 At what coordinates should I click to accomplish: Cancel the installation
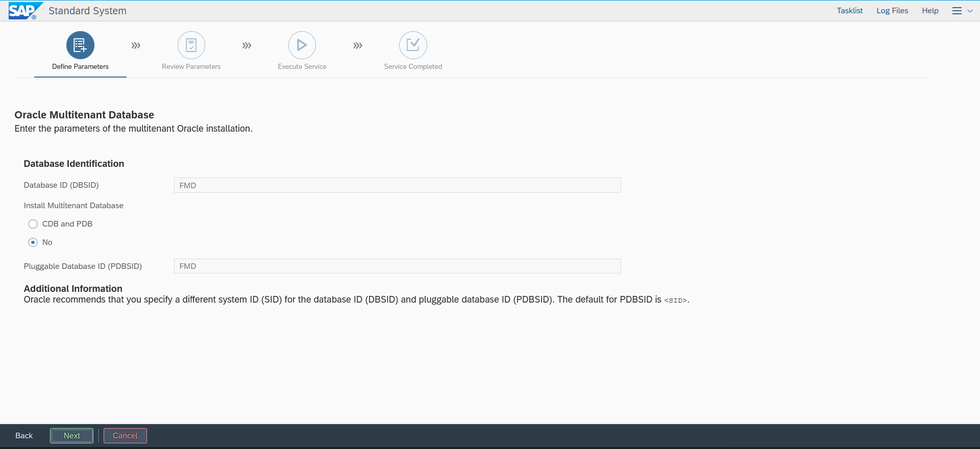pyautogui.click(x=125, y=436)
